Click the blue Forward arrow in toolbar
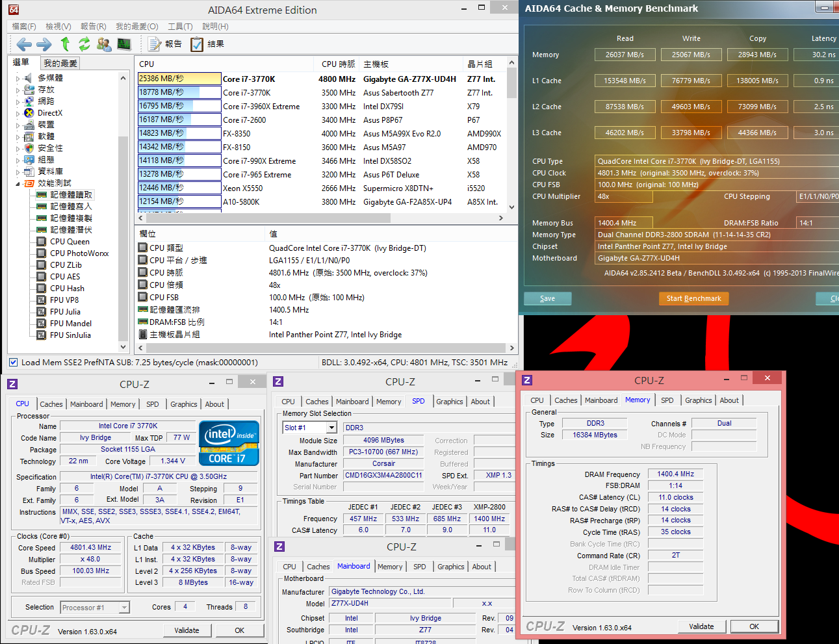This screenshot has height=644, width=839. point(44,44)
